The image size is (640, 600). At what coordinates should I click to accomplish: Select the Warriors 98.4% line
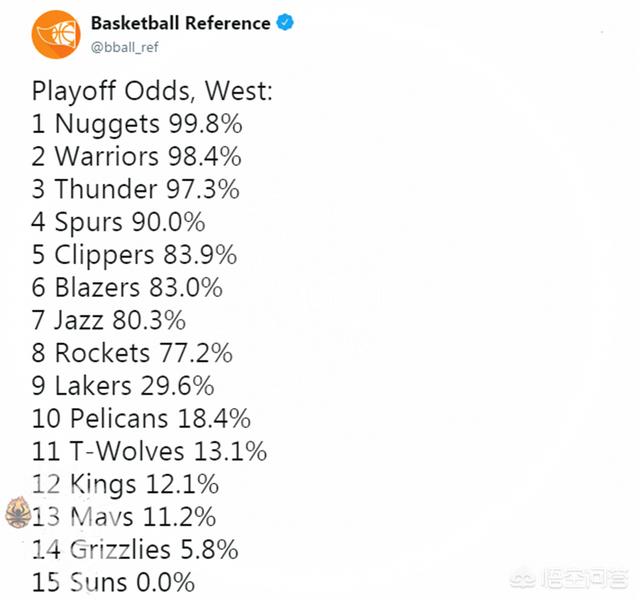pyautogui.click(x=137, y=156)
